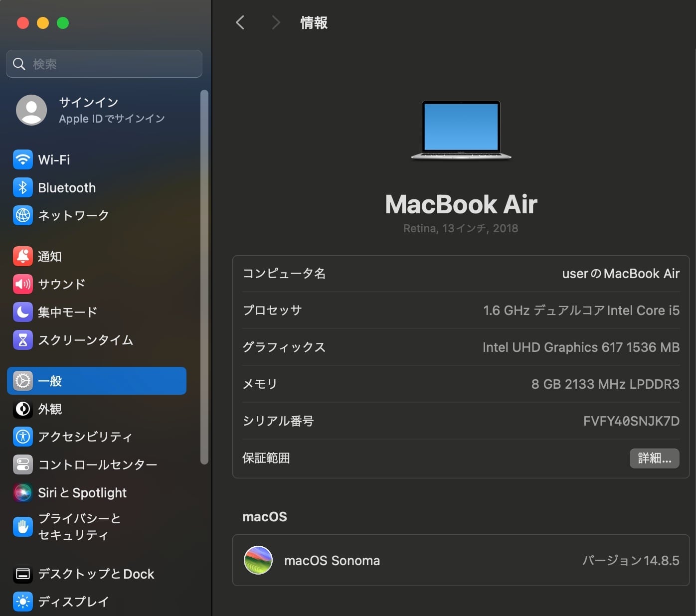Open コントロールセンター in sidebar
The image size is (696, 616).
click(x=97, y=465)
